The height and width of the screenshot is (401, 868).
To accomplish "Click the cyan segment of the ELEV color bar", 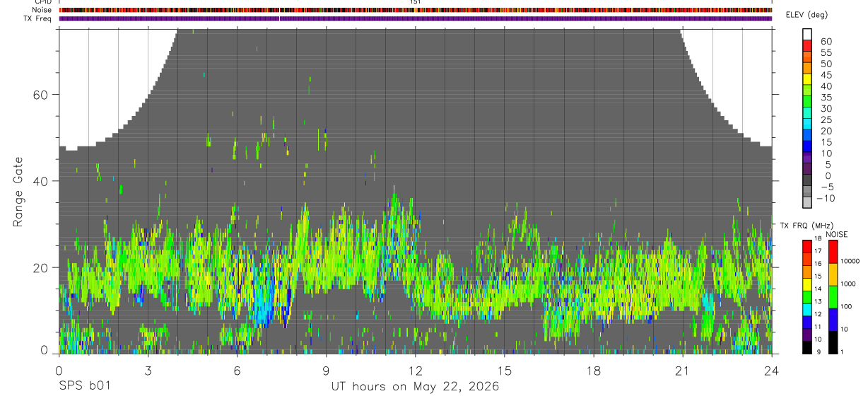I will coord(807,124).
